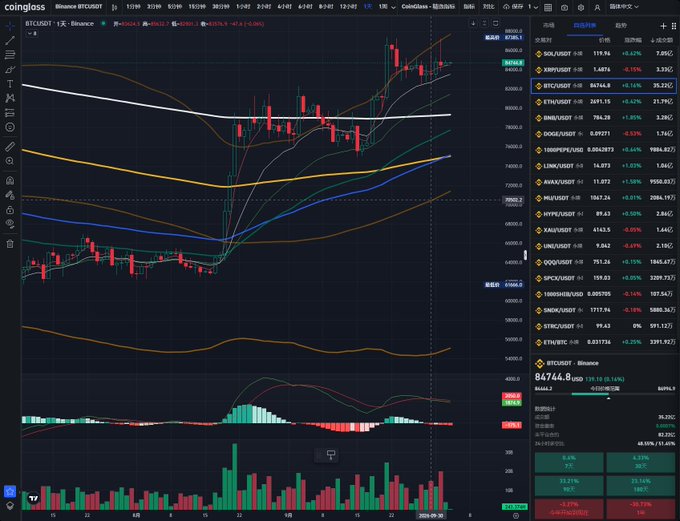Collapse the indicator legend showing 8
680x521 pixels.
pyautogui.click(x=32, y=33)
